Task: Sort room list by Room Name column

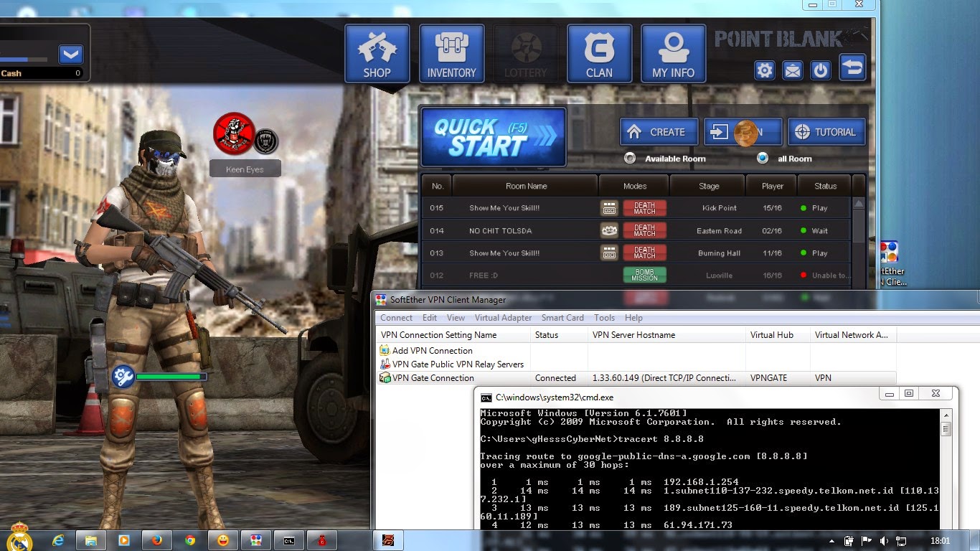Action: (x=526, y=186)
